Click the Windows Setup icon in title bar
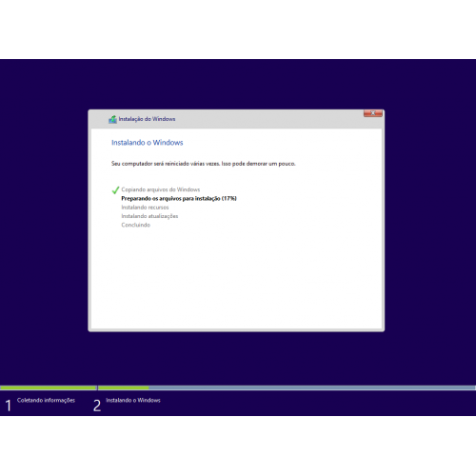The height and width of the screenshot is (476, 476). coord(112,119)
